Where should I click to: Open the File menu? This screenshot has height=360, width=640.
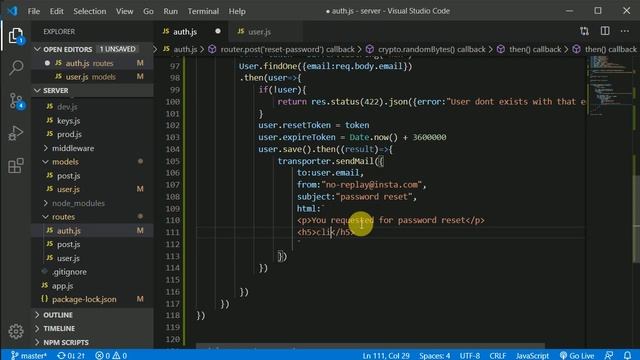click(33, 11)
